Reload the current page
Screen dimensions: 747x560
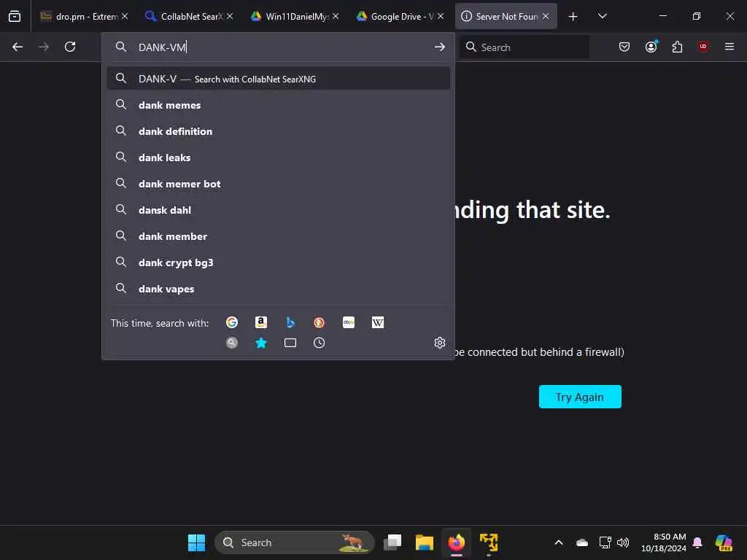70,47
